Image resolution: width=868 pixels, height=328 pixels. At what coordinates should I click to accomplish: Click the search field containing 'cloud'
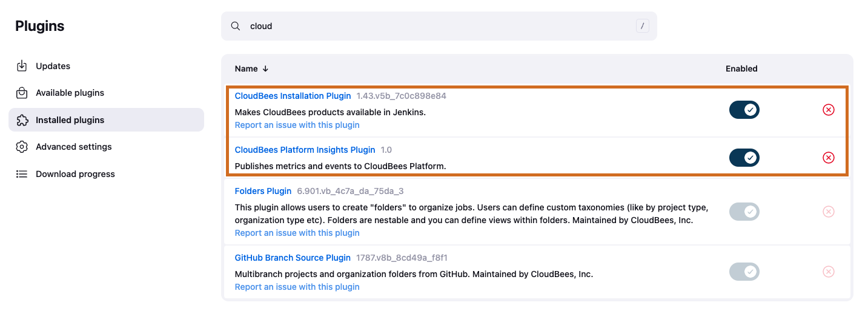click(x=439, y=26)
